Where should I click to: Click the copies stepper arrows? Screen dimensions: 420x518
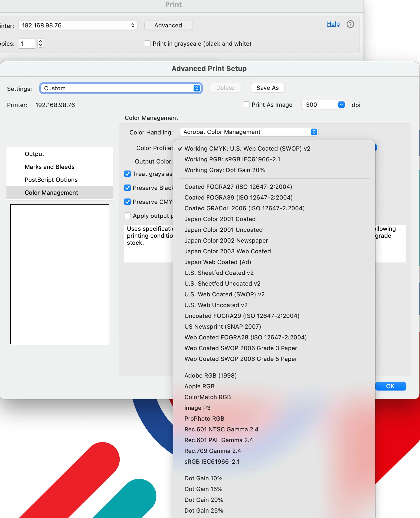(41, 43)
